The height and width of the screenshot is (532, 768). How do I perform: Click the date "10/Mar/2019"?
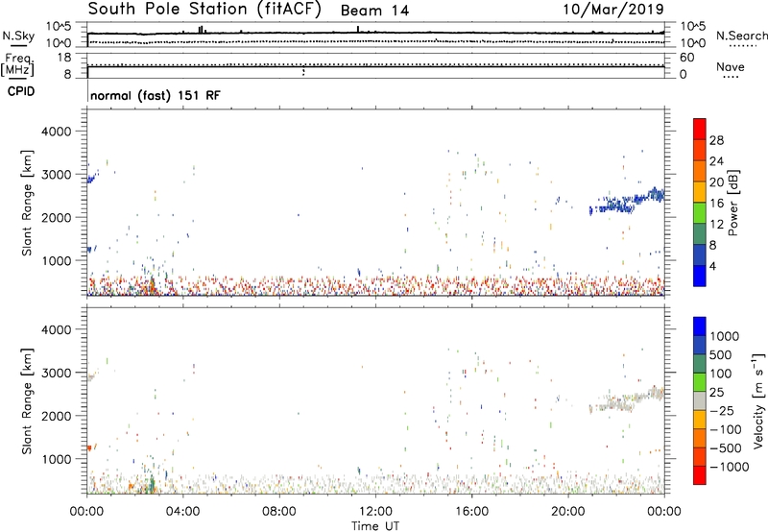pos(613,10)
